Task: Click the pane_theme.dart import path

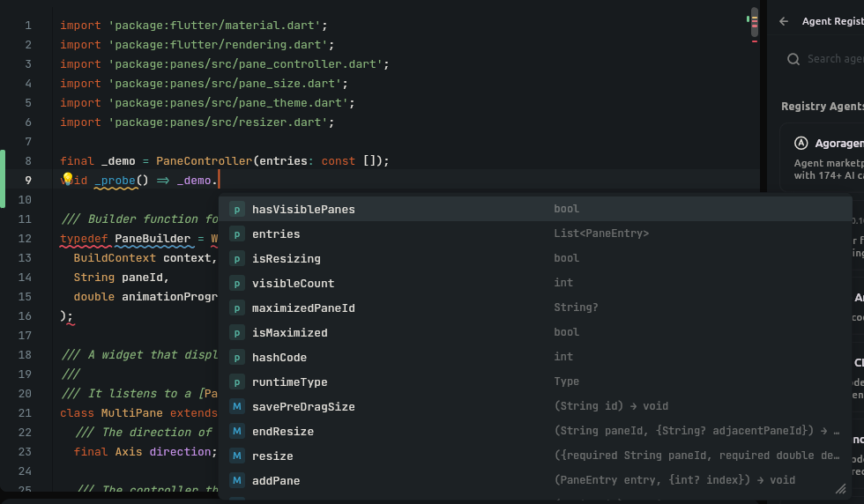Action: pos(228,103)
